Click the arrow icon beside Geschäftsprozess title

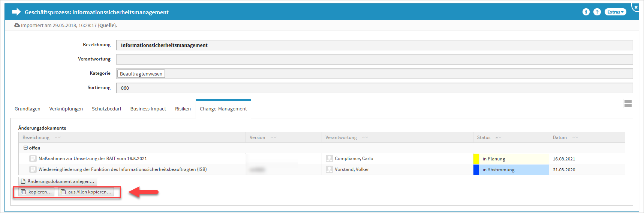point(16,12)
